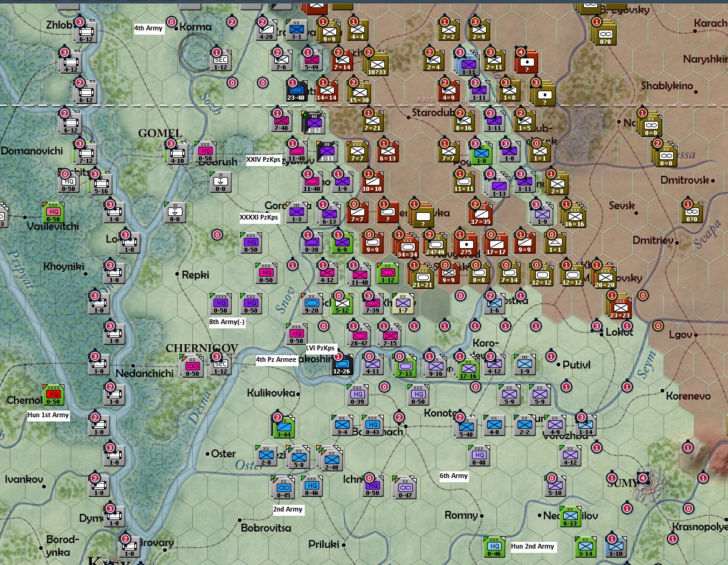Select the 0-48 HQ near 6th Army

coord(479,456)
